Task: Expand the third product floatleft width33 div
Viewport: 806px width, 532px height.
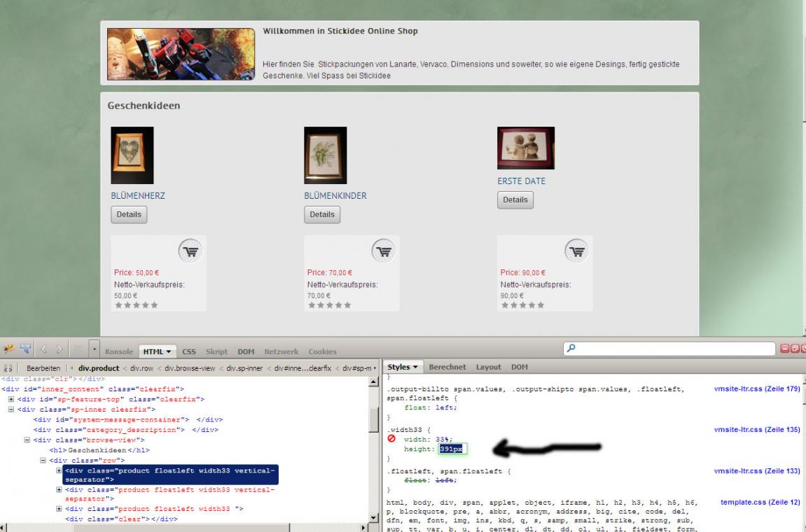Action: 60,509
